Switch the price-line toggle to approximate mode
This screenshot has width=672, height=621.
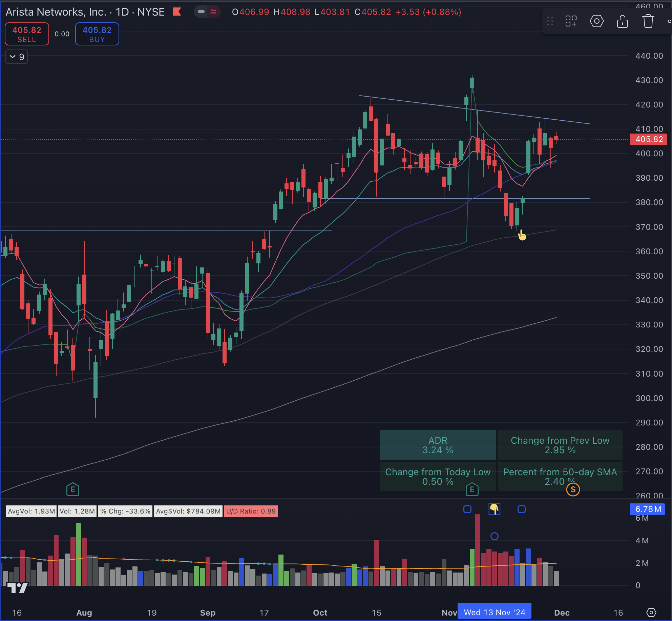point(213,12)
